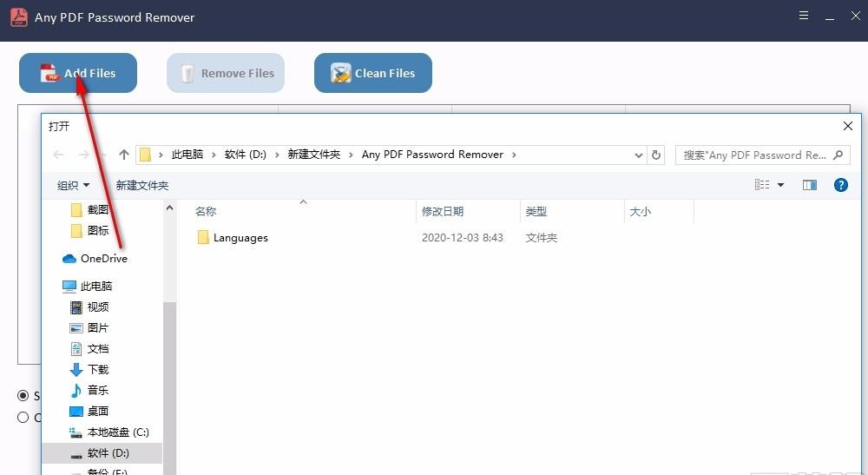
Task: Select 软件 (D:) drive in navigation pane
Action: coord(102,452)
